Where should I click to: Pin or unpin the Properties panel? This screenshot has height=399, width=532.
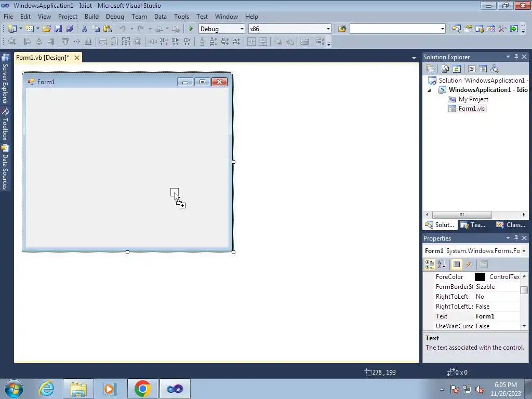pos(516,238)
